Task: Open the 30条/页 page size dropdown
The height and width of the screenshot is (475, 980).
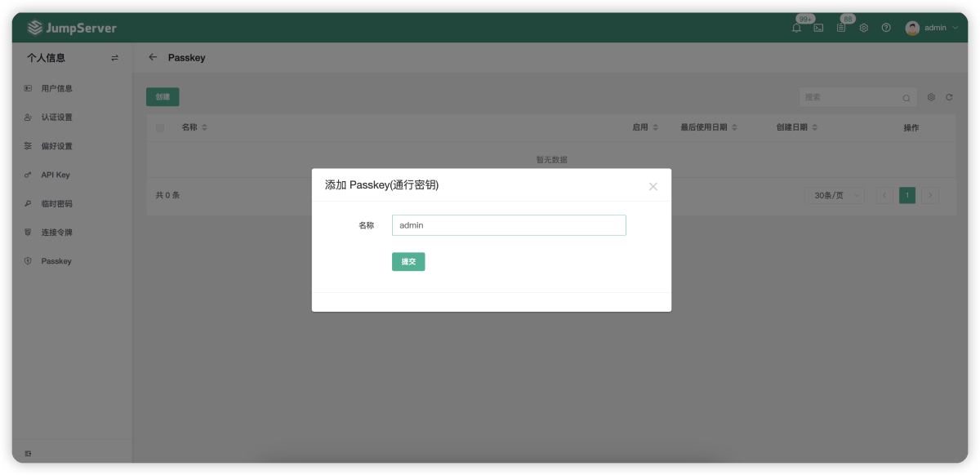Action: [834, 195]
